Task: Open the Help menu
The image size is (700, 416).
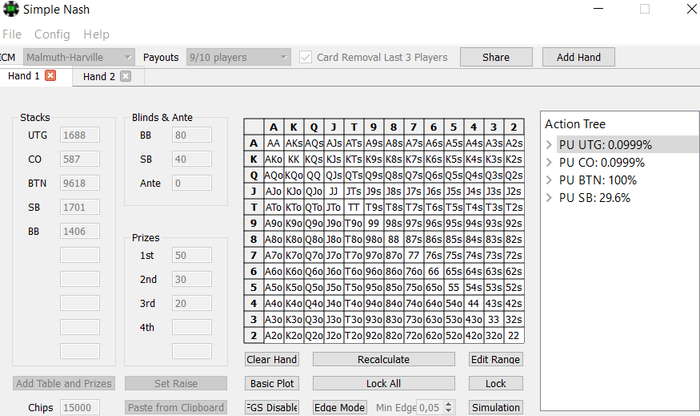Action: pos(96,34)
